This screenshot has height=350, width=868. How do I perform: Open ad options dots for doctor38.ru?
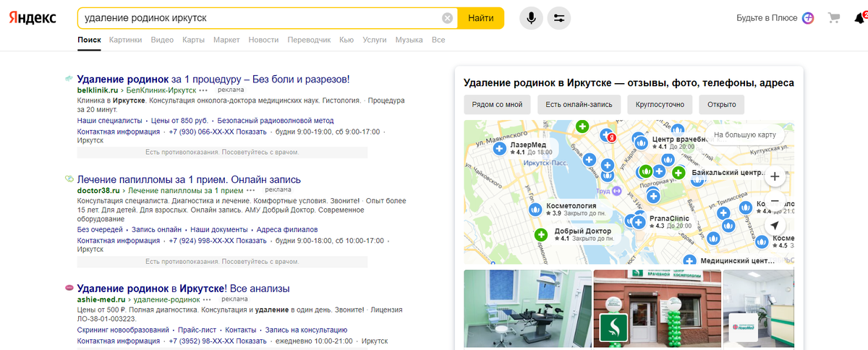pyautogui.click(x=250, y=190)
